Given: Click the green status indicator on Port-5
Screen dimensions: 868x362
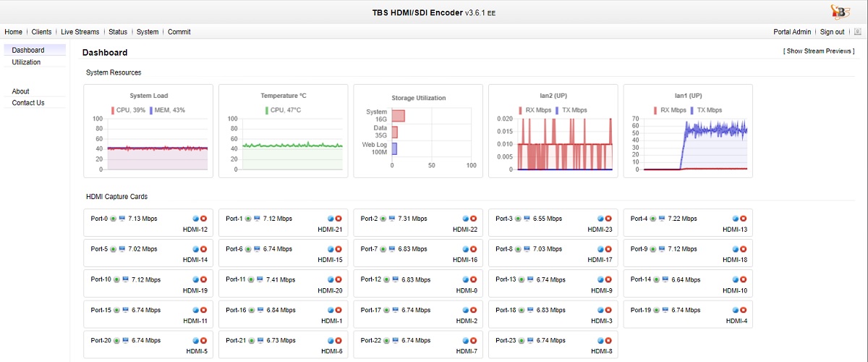Looking at the screenshot, I should click(114, 249).
